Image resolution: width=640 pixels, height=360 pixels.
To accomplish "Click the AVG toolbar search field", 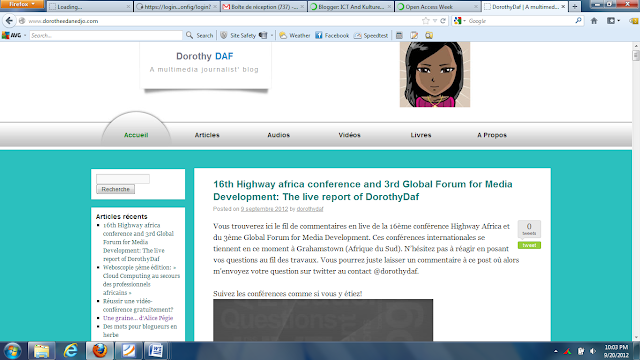I will pos(106,36).
